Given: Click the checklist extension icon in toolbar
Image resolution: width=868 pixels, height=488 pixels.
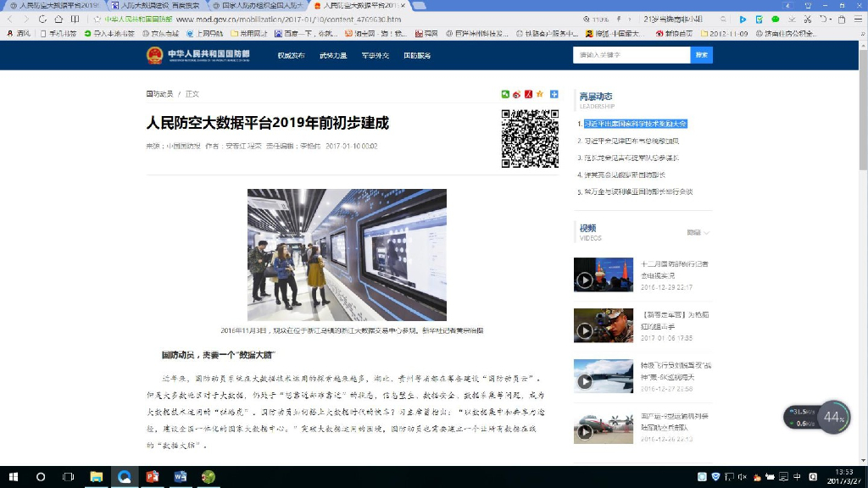Looking at the screenshot, I should tap(759, 19).
